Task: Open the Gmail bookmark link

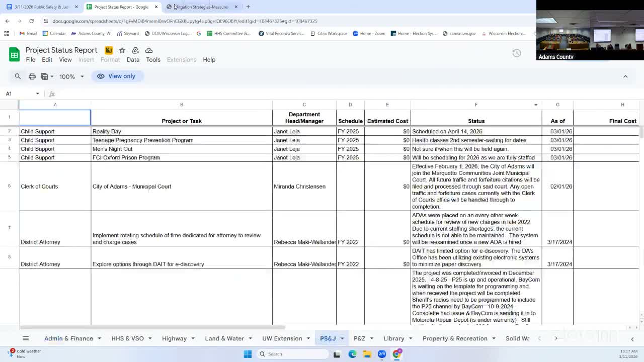Action: pyautogui.click(x=28, y=34)
